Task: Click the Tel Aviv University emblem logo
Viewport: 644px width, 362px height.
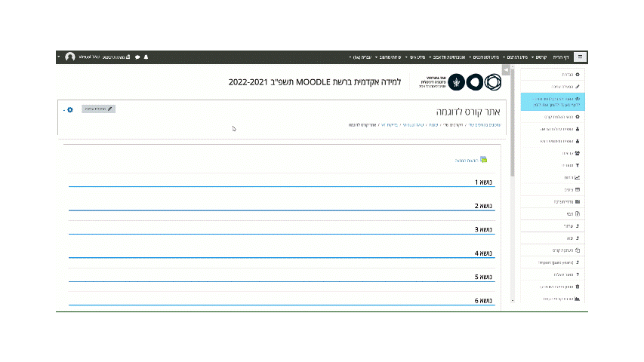Action: [456, 82]
